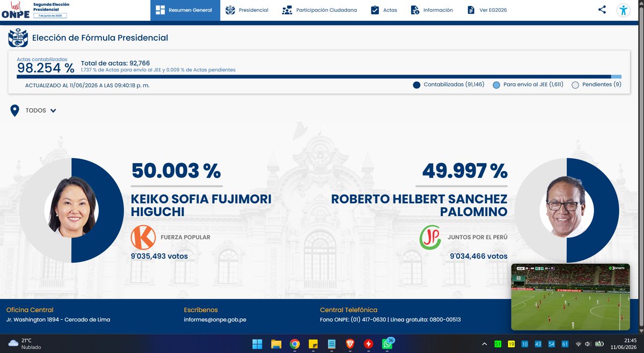Open Notepad from the taskbar
Viewport: 644px width, 353px height.
click(x=331, y=344)
